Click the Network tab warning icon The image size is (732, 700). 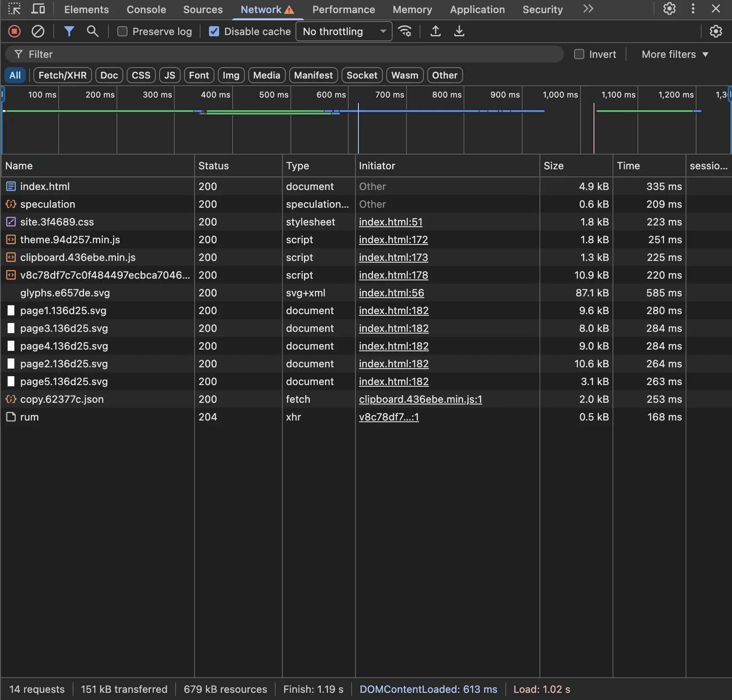pos(290,10)
